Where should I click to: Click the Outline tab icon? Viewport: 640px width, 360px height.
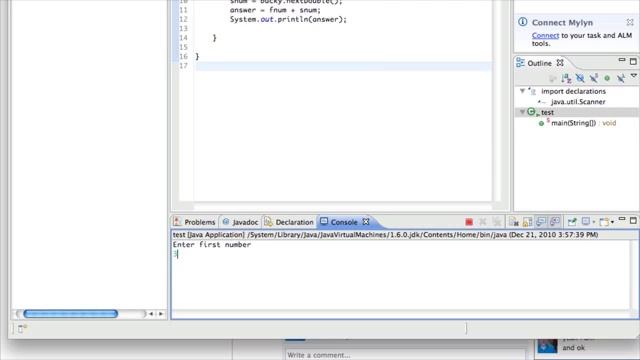coord(520,62)
